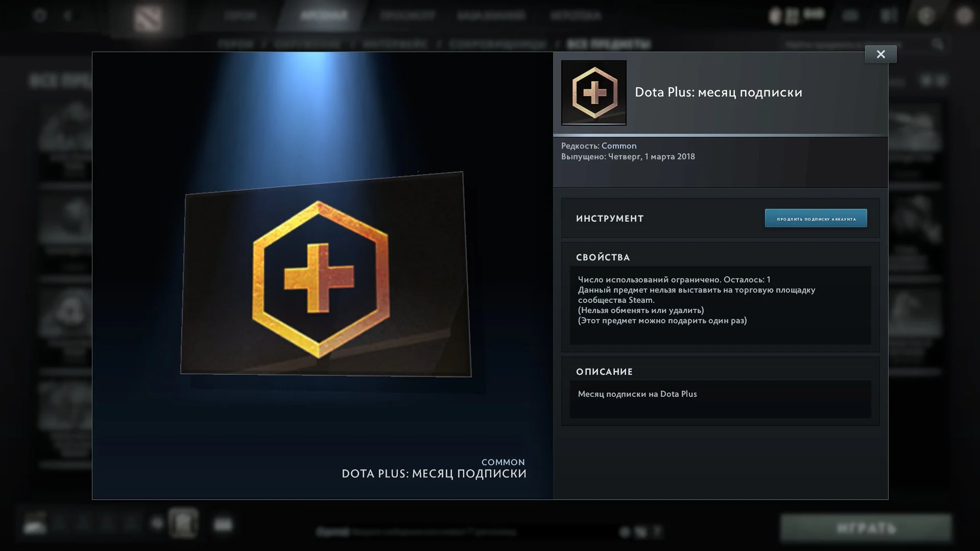This screenshot has width=980, height=551.
Task: Click the Dota Plus hexagon icon in header
Action: 593,93
